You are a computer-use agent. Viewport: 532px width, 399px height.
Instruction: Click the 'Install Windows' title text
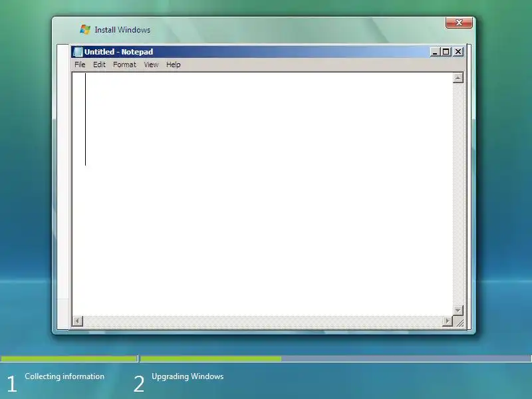pos(122,30)
